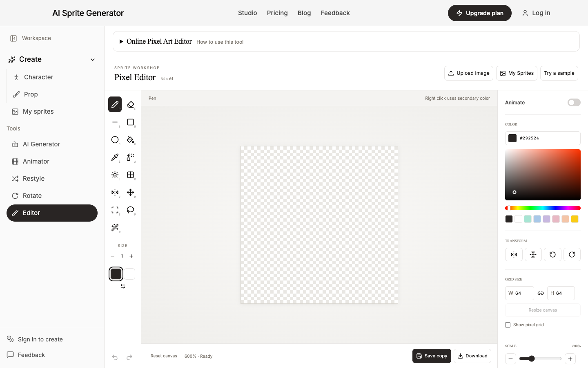Click the Undo arrow

(x=115, y=357)
